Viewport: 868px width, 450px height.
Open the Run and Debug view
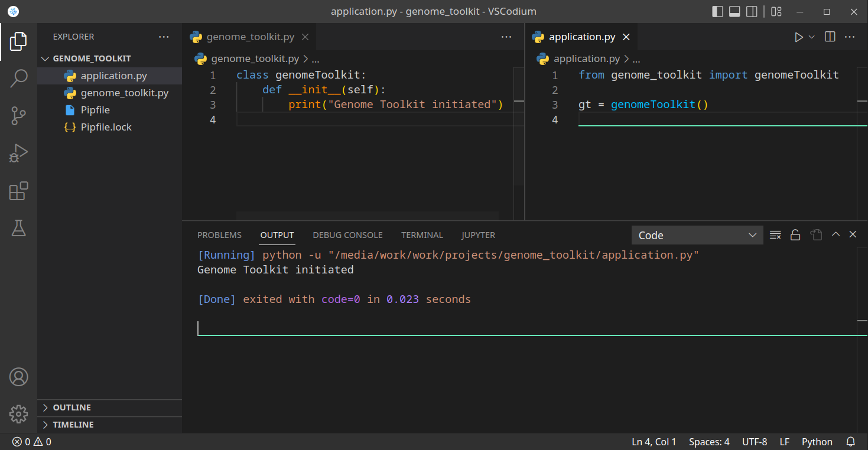(x=18, y=153)
